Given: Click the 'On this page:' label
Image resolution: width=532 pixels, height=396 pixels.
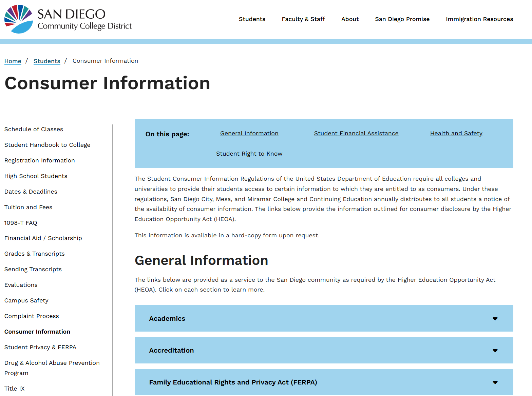Looking at the screenshot, I should 167,134.
